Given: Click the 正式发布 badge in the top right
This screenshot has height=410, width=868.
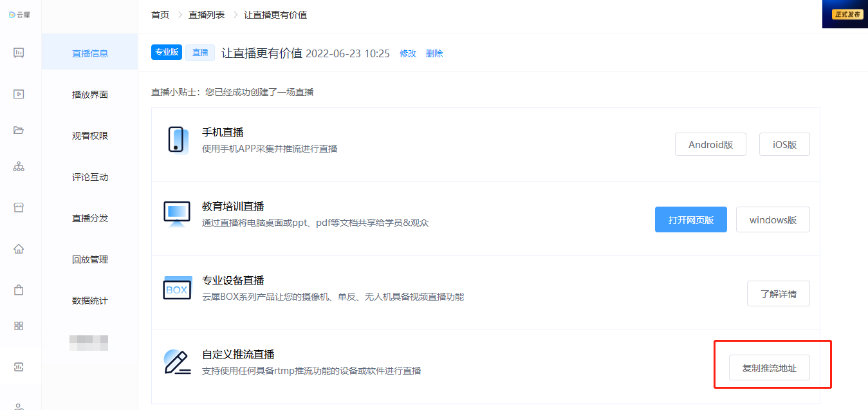Looking at the screenshot, I should click(x=847, y=14).
